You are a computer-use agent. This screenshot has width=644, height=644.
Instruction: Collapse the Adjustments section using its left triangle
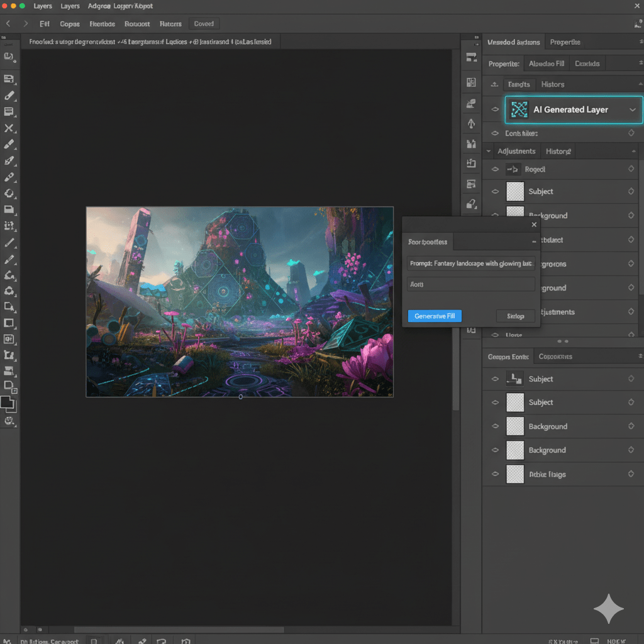[489, 152]
